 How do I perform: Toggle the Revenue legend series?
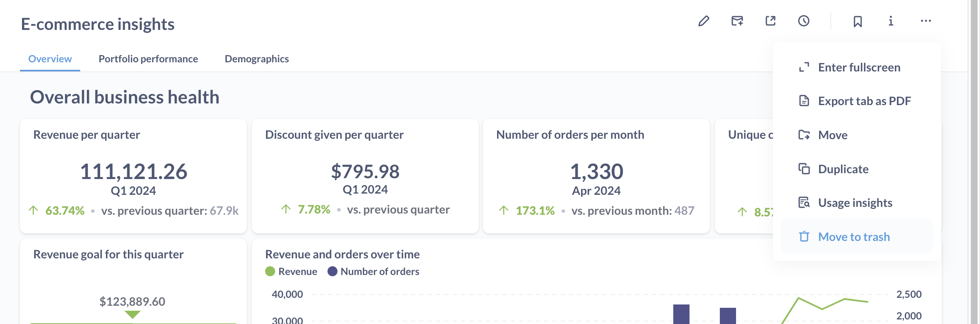click(x=291, y=272)
